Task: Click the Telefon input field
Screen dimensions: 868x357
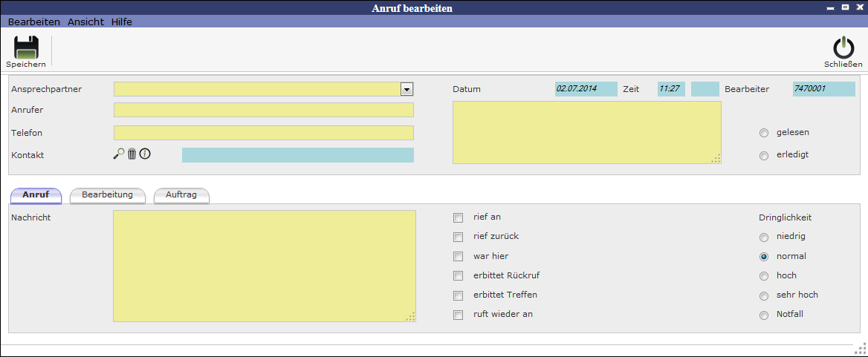Action: coord(263,133)
